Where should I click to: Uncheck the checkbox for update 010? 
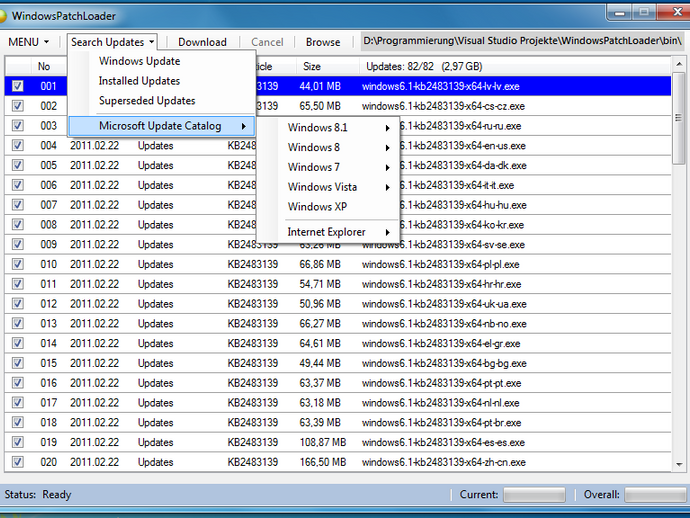click(18, 264)
